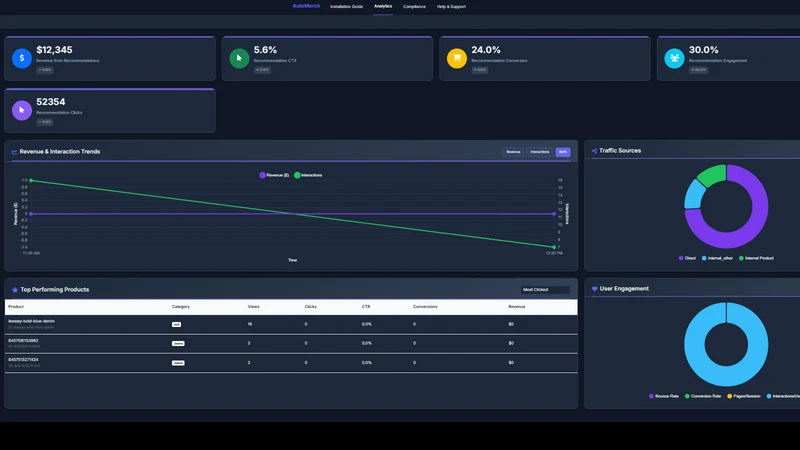This screenshot has width=800, height=450.
Task: Open the Most Clicked sort dropdown
Action: pyautogui.click(x=545, y=289)
